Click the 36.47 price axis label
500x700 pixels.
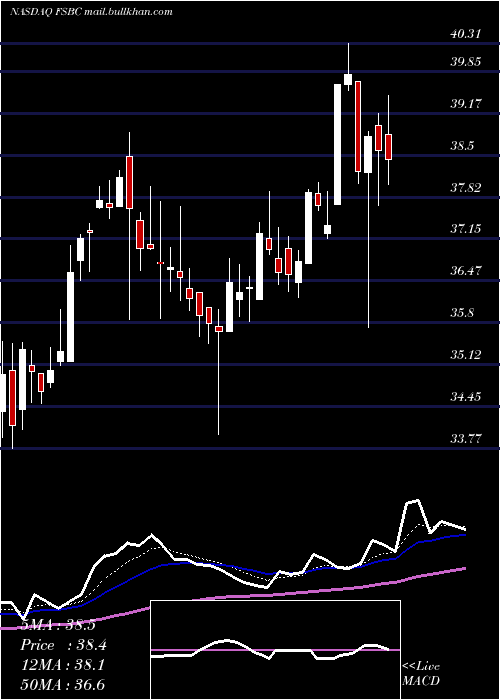click(x=466, y=271)
